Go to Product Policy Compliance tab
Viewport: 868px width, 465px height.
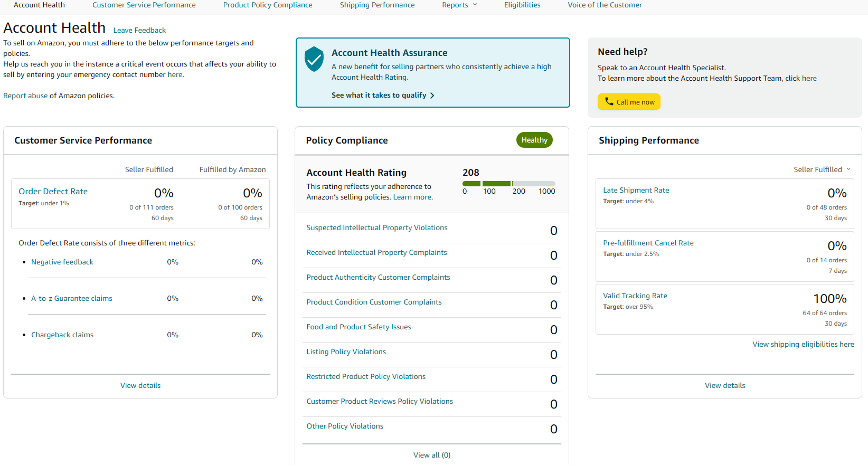point(268,5)
